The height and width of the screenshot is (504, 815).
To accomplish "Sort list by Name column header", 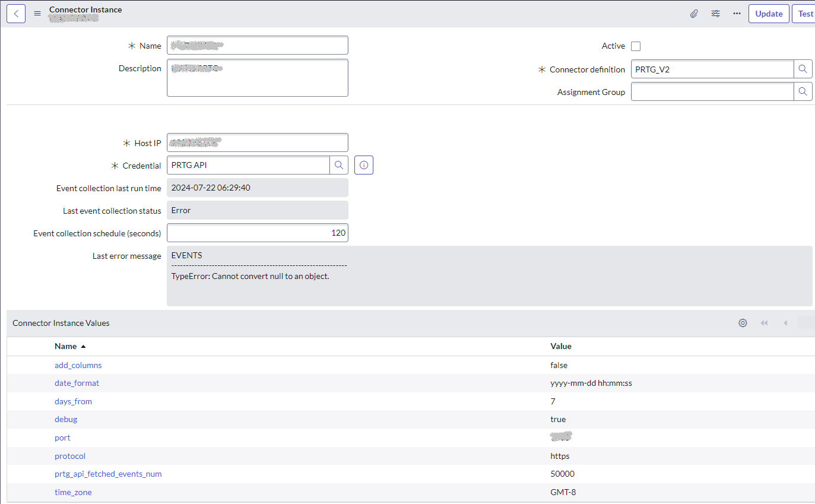I will 65,346.
